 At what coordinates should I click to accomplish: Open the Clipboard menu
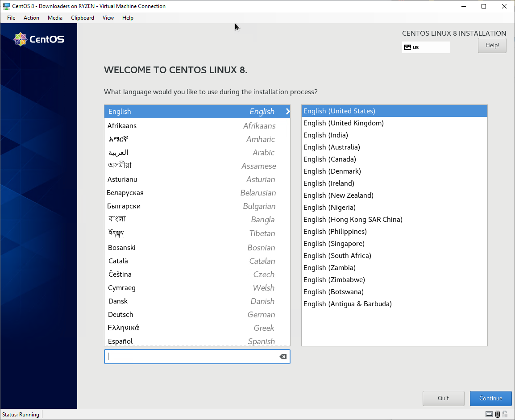[83, 18]
